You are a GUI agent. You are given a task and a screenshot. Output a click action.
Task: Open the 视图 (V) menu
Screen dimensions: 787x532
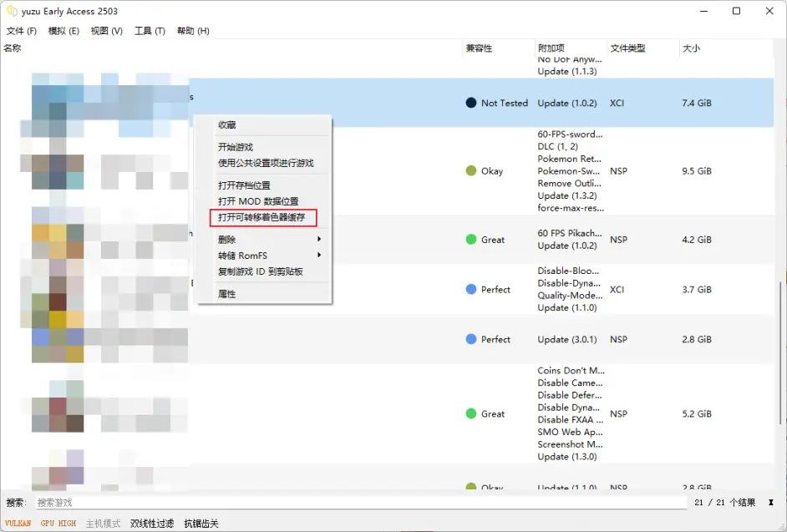tap(106, 31)
